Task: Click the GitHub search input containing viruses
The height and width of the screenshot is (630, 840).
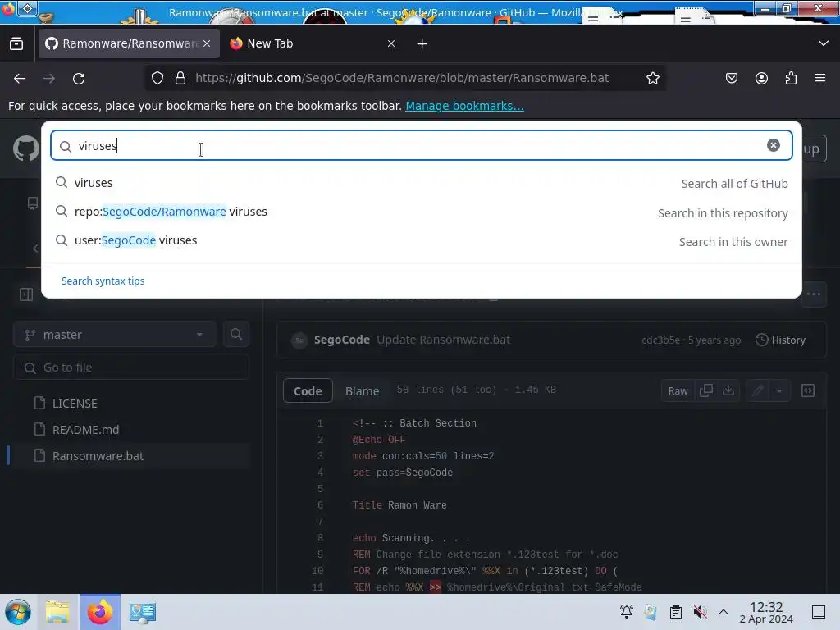Action: pos(421,145)
